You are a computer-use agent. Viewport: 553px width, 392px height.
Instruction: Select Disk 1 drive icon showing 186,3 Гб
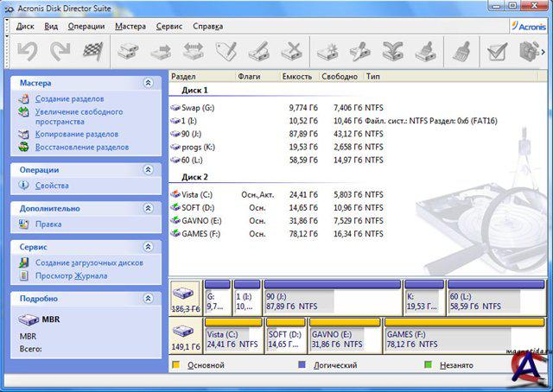[185, 296]
